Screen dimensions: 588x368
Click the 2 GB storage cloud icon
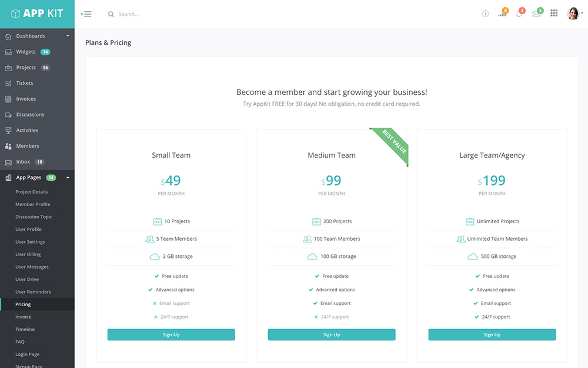[x=155, y=257]
